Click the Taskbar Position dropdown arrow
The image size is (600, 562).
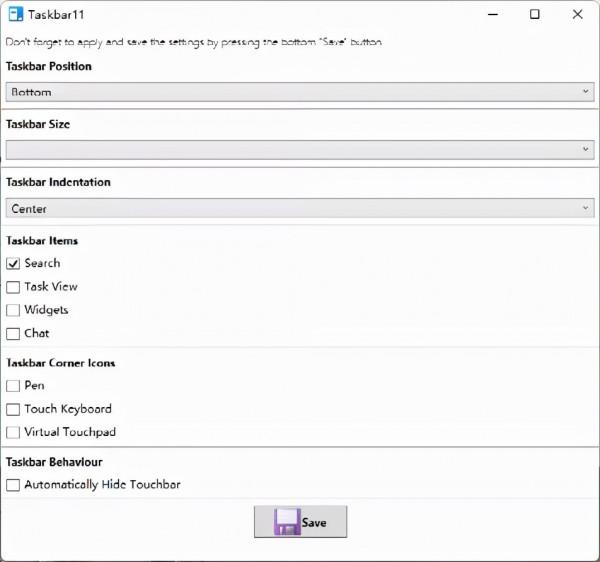[x=586, y=92]
